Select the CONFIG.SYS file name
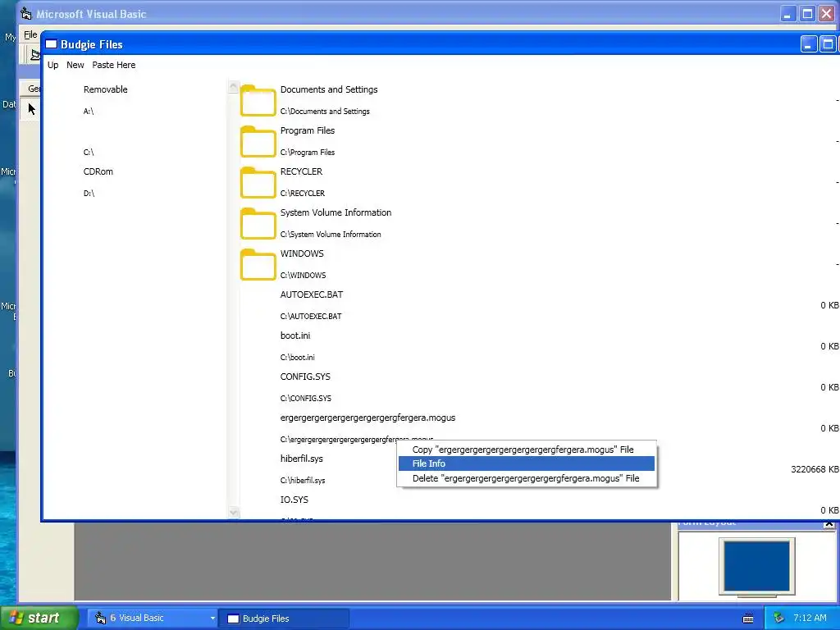This screenshot has width=840, height=630. coord(305,377)
